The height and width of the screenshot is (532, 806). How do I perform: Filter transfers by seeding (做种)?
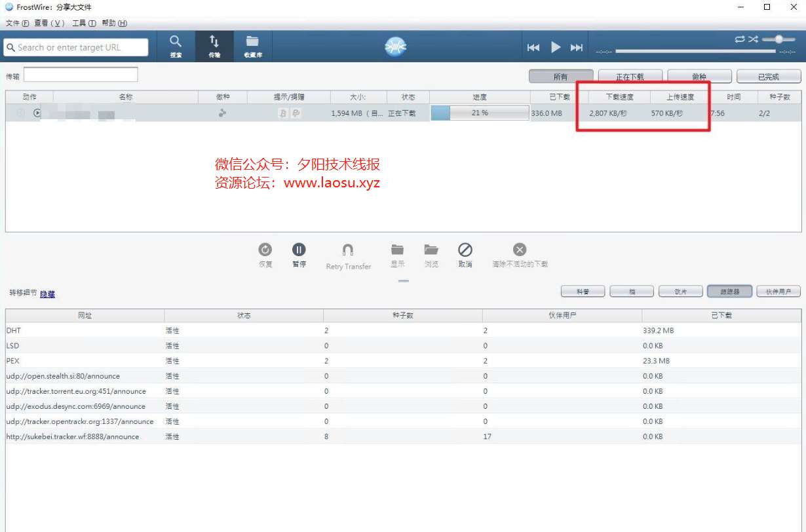699,77
